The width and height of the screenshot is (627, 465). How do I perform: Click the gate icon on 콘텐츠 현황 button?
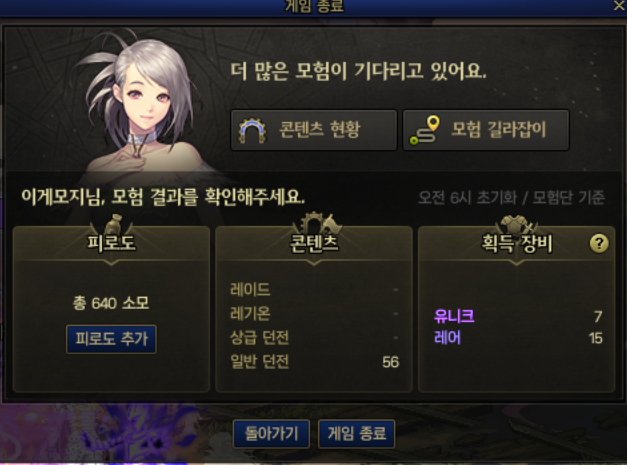pos(252,130)
